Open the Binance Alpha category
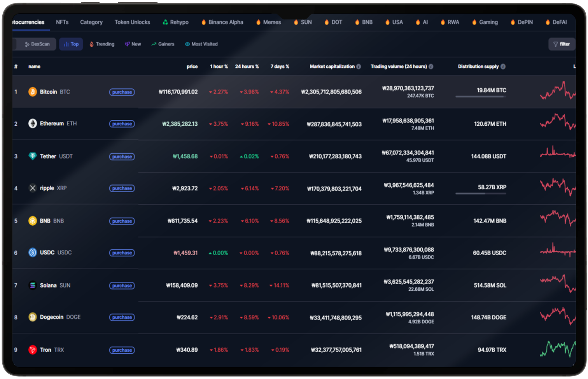 [222, 22]
